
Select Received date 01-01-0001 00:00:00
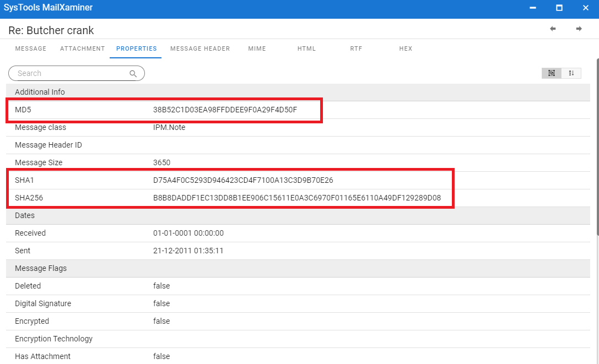coord(188,233)
